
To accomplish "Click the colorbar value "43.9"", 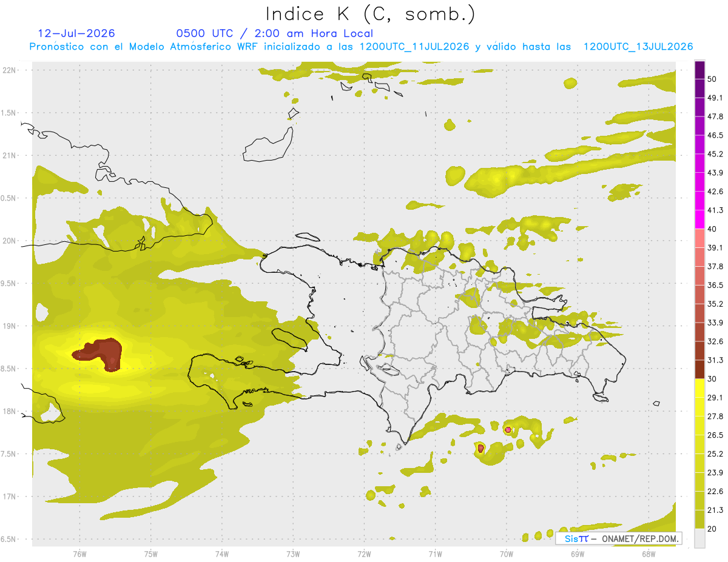I will [715, 173].
